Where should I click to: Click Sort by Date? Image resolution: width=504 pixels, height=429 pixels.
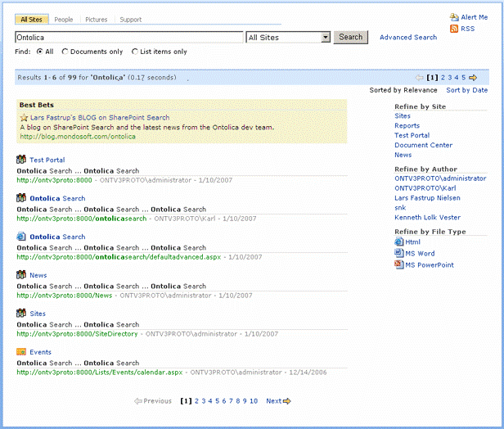(x=466, y=90)
